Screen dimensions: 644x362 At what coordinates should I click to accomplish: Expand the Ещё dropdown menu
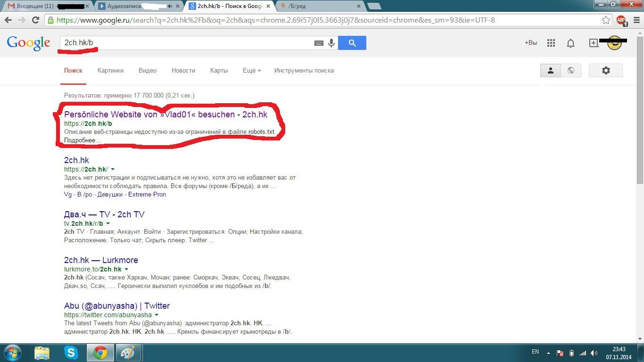pos(252,70)
